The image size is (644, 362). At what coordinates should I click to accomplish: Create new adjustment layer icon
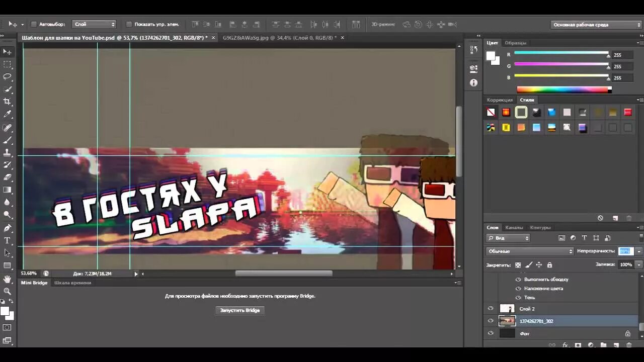591,345
